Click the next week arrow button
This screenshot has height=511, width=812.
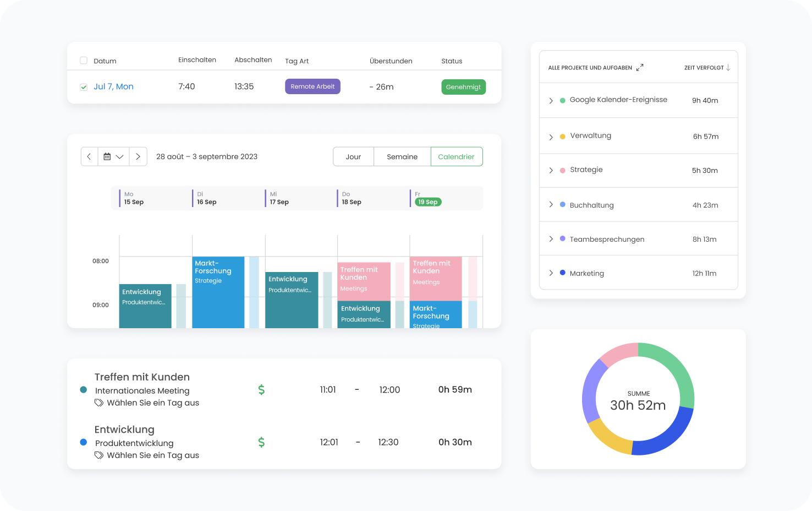tap(138, 156)
